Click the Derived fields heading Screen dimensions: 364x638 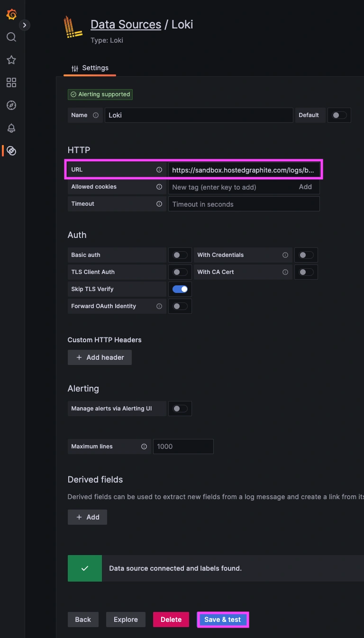click(x=95, y=480)
